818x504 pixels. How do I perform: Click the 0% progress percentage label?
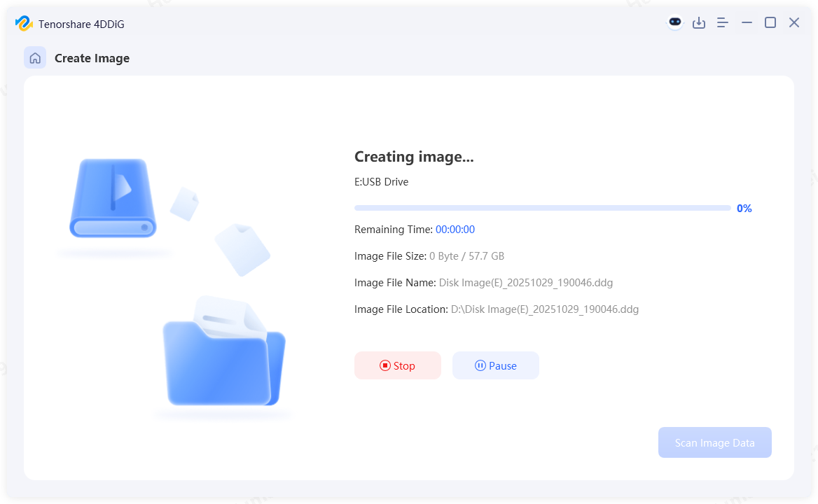point(744,208)
